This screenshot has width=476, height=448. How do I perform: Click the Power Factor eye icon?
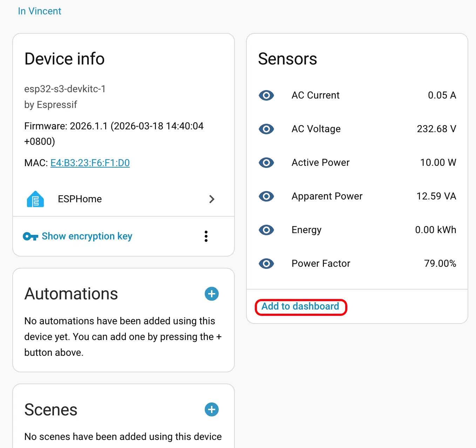266,264
